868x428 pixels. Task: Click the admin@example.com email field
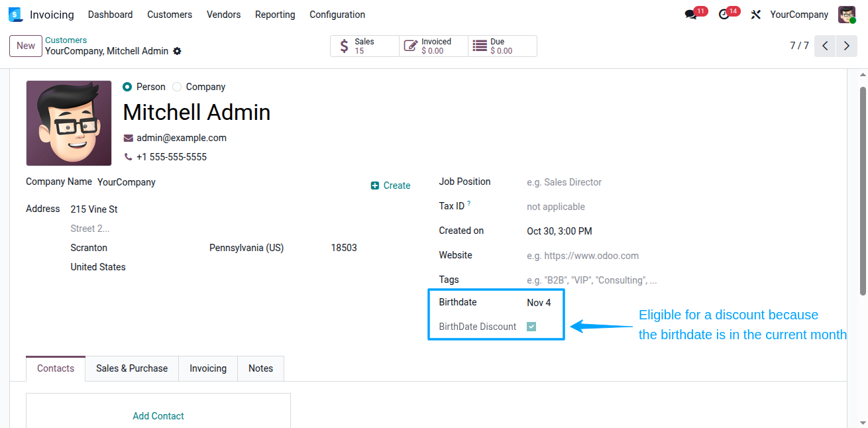(x=182, y=138)
